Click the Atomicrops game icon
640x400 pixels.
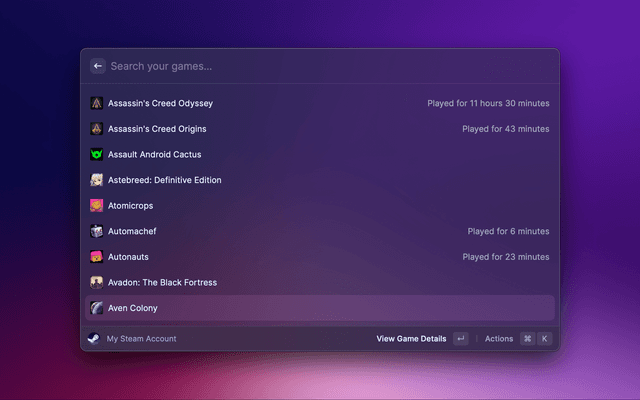(x=97, y=206)
